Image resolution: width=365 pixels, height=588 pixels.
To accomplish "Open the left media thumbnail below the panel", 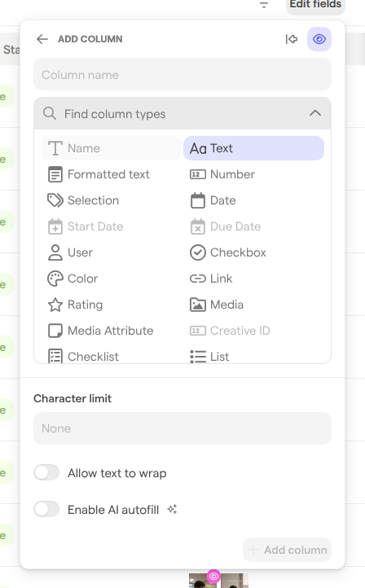I will coord(203,581).
